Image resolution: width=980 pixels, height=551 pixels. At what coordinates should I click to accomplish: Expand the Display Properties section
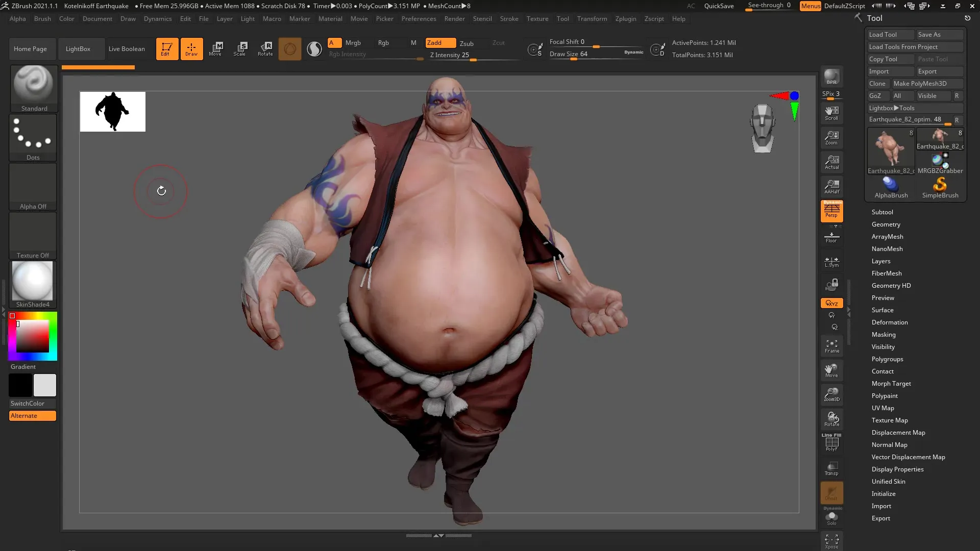[897, 469]
